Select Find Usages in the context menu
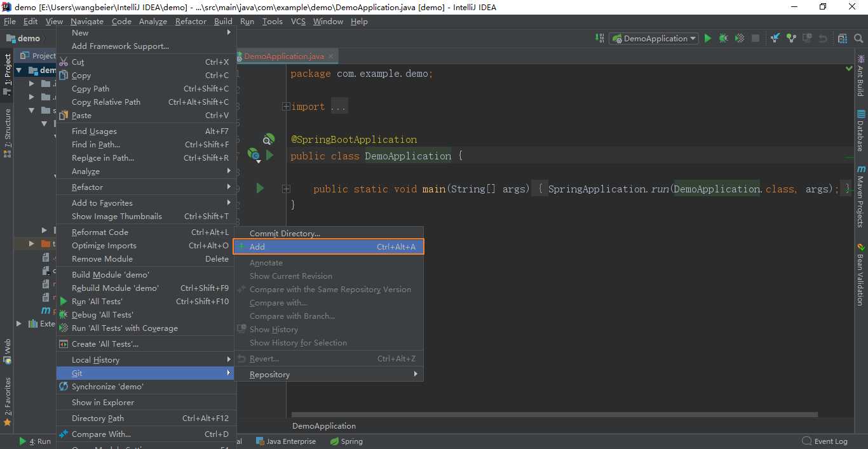Image resolution: width=868 pixels, height=449 pixels. coord(146,131)
